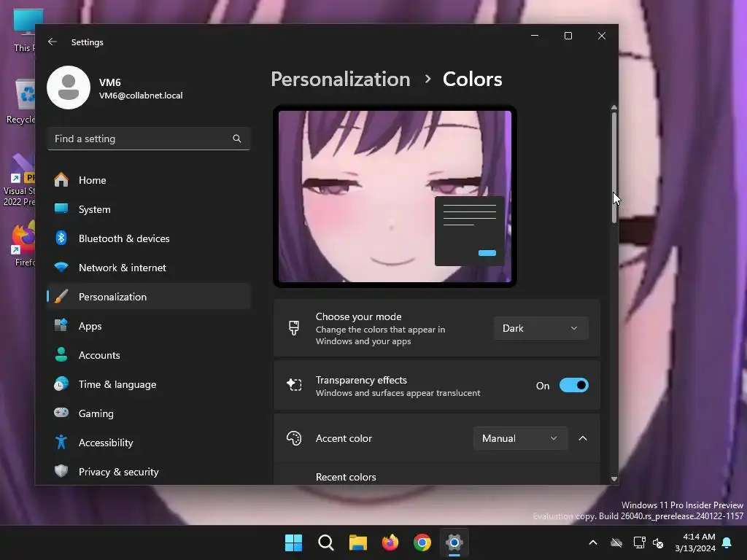Click the cloud sync tray icon
This screenshot has width=747, height=560.
click(x=616, y=542)
